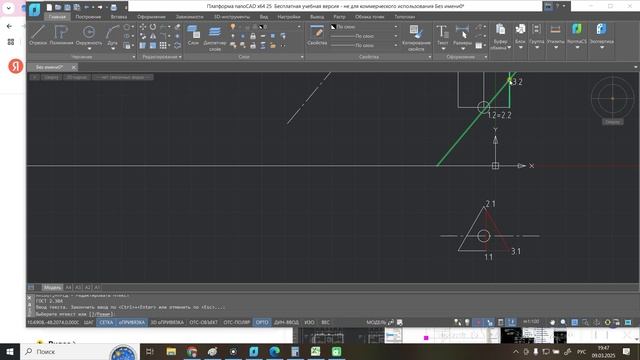Switch to the Оформление ribbon tab
This screenshot has height=360, width=640.
(x=151, y=17)
